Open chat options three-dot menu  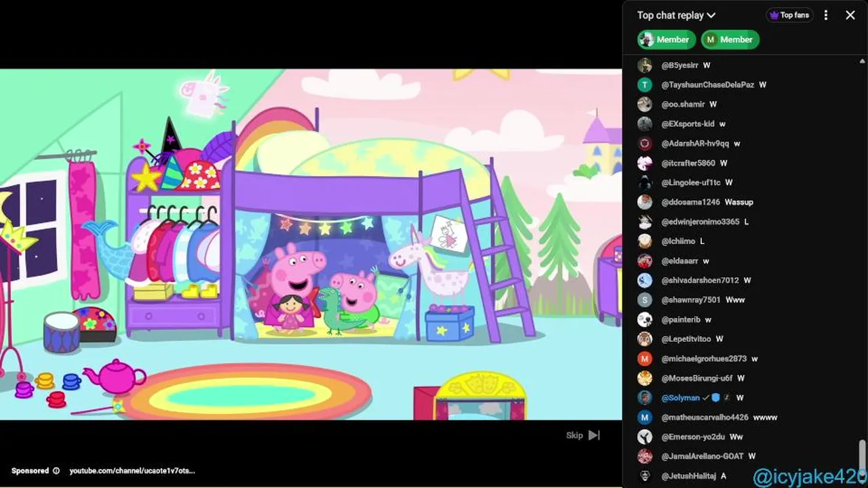[825, 15]
